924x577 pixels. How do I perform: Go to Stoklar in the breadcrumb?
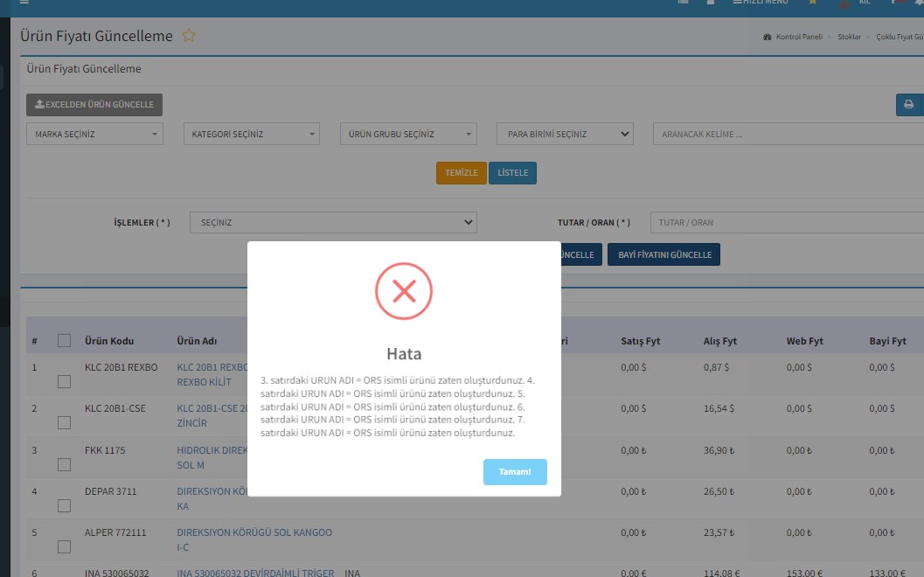click(849, 38)
